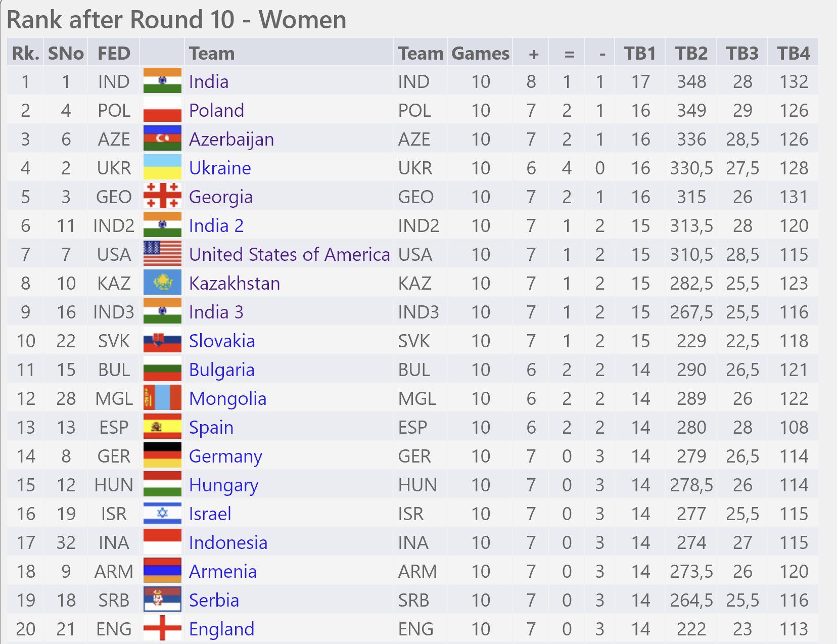The image size is (837, 644).
Task: Open the Indonesia team link
Action: click(x=228, y=542)
